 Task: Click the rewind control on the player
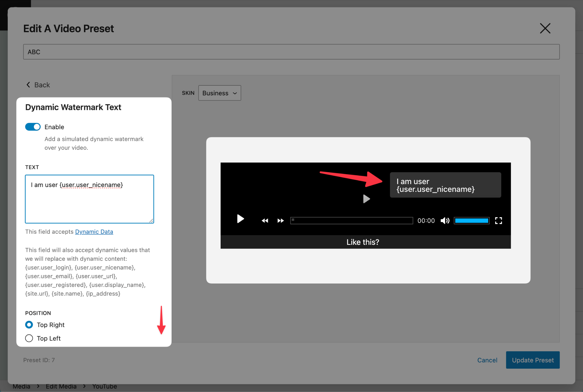[264, 220]
